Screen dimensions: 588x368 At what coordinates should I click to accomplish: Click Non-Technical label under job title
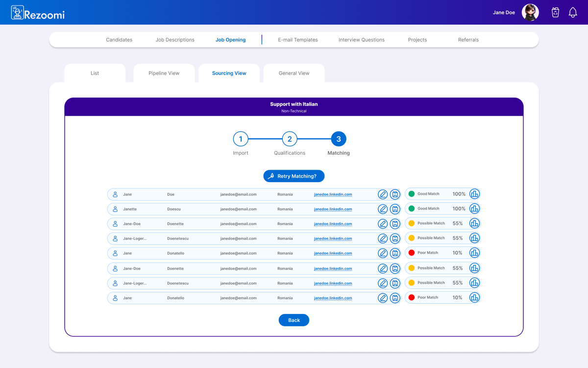click(x=294, y=111)
